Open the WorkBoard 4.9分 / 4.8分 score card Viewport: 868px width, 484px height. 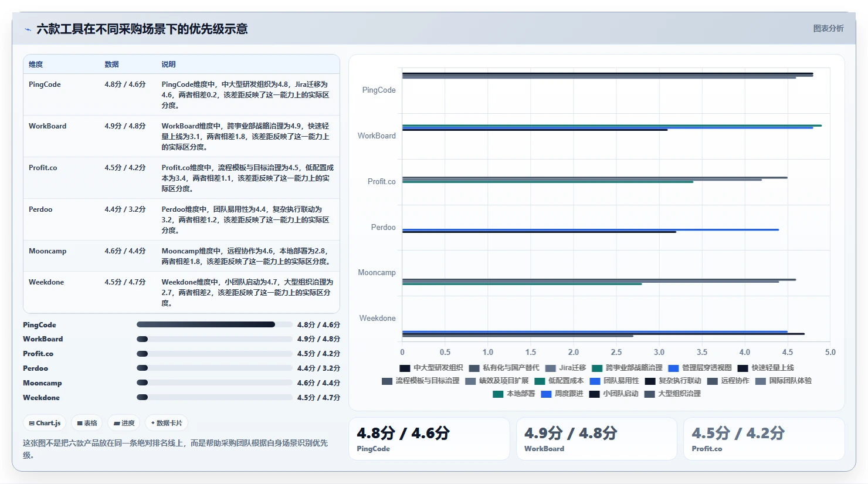(x=596, y=439)
